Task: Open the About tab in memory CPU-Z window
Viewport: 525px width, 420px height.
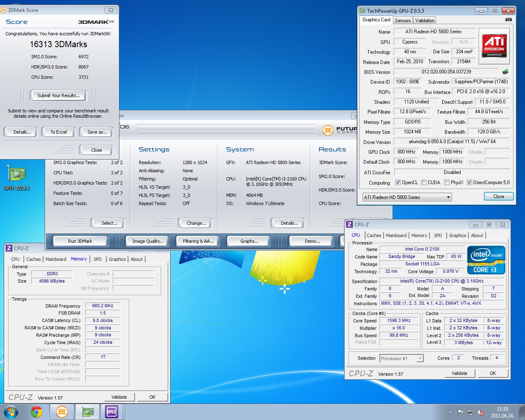Action: tap(137, 259)
